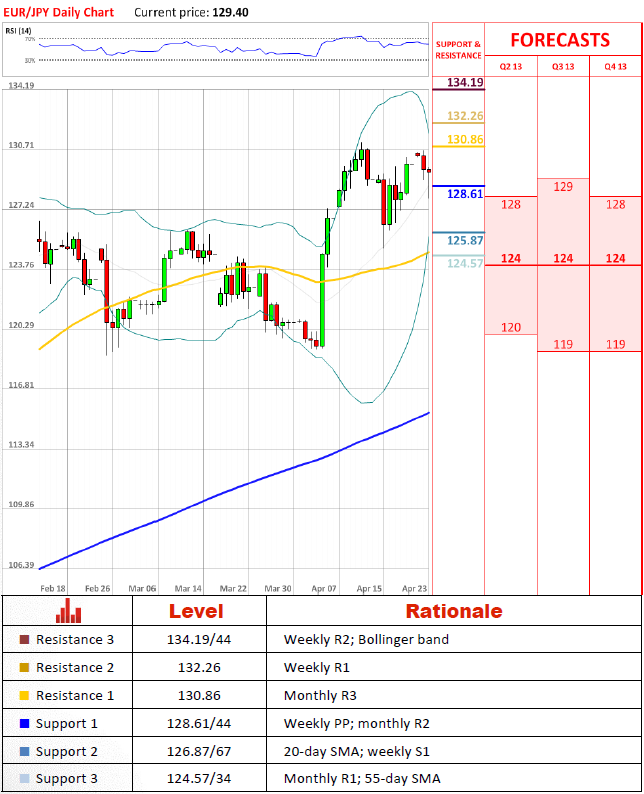Click the Q3 13 forecast low 119
Image resolution: width=644 pixels, height=794 pixels.
click(x=563, y=344)
